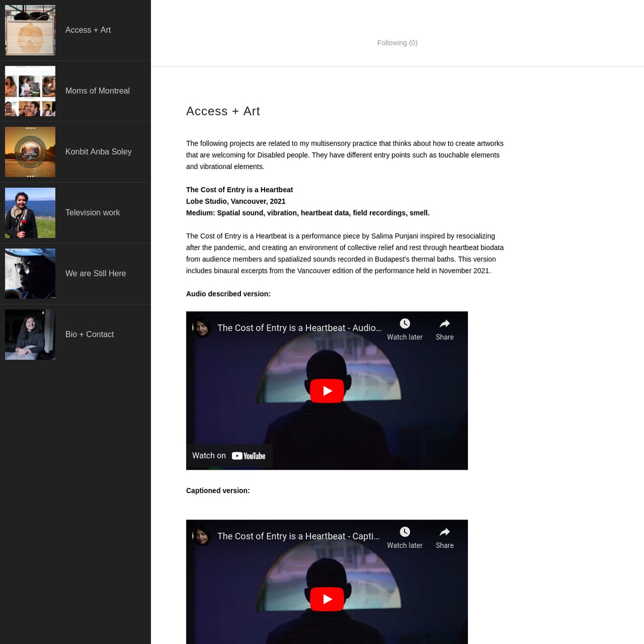The image size is (644, 644).
Task: Click the 'Medium: Spatial sound' line
Action: pos(308,213)
